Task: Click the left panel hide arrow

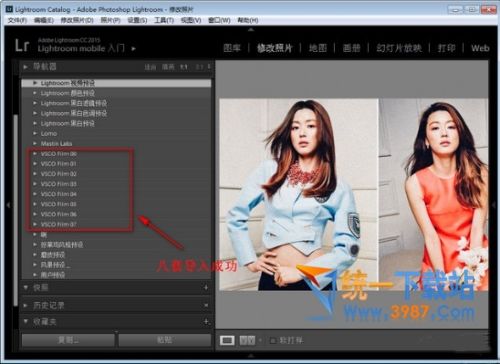Action: [8, 205]
